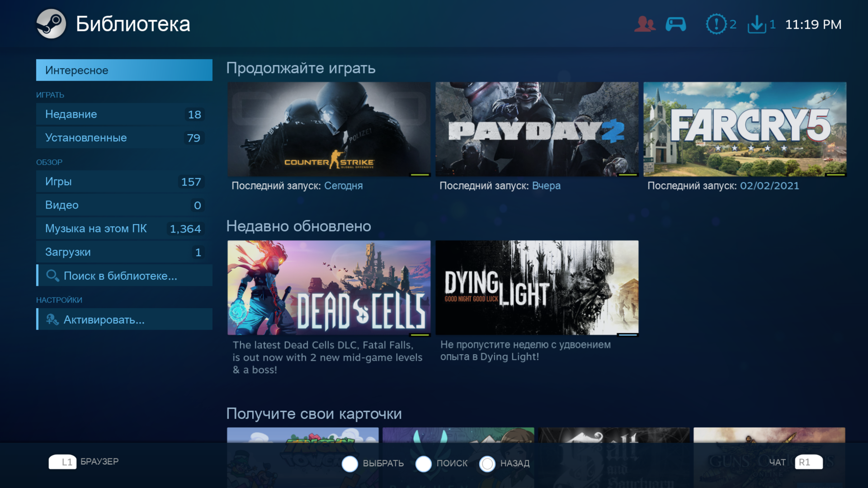Click 'Последний запуск: Сегодня' caption

[297, 186]
